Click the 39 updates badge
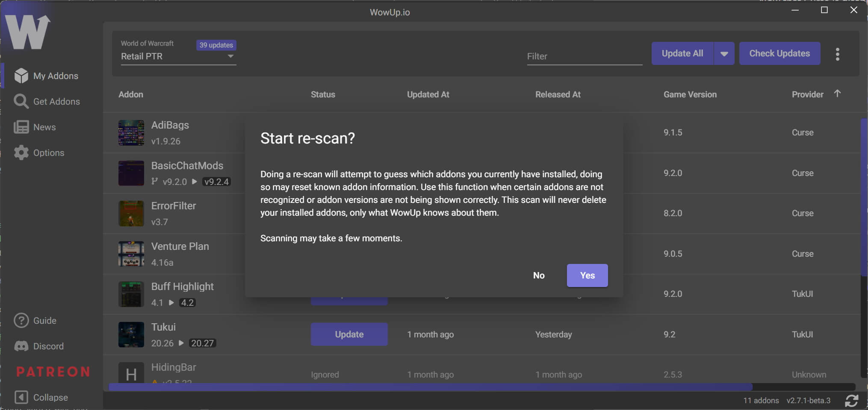 tap(216, 45)
